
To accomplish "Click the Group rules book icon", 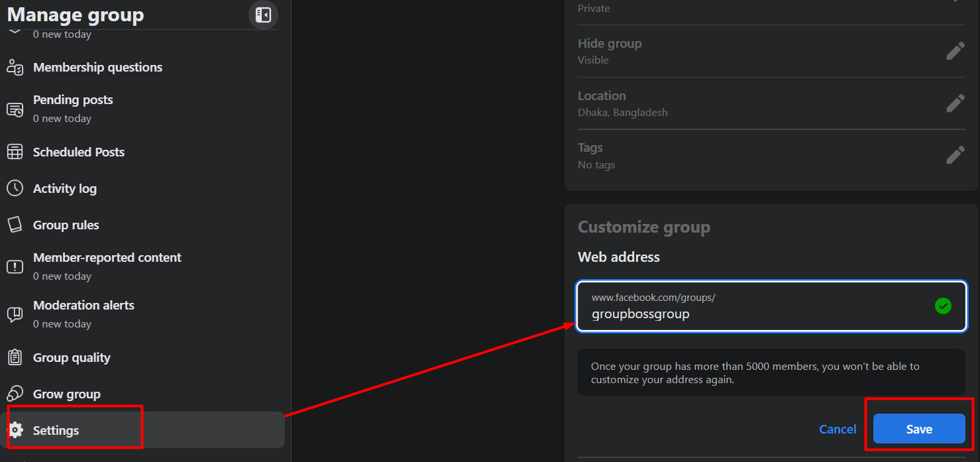I will tap(15, 225).
